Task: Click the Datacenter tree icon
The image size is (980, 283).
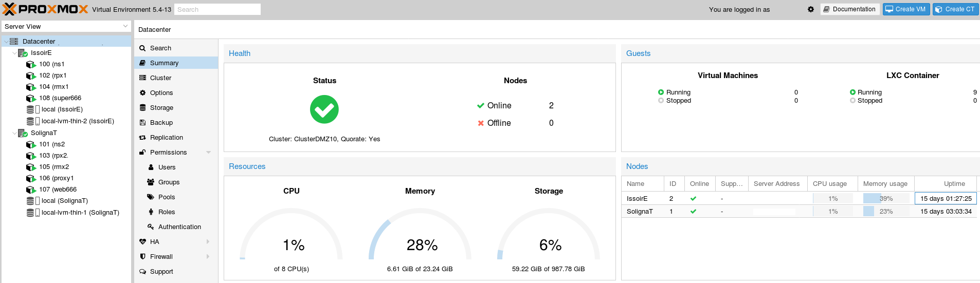Action: click(14, 41)
